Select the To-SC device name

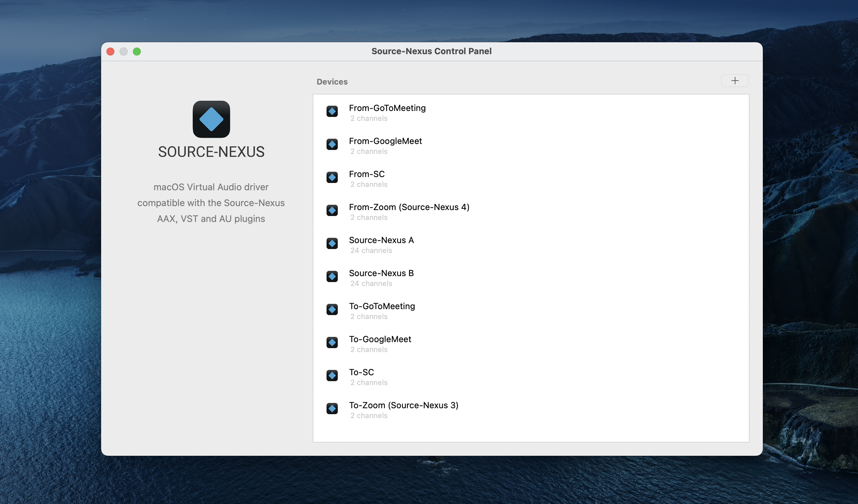point(361,372)
